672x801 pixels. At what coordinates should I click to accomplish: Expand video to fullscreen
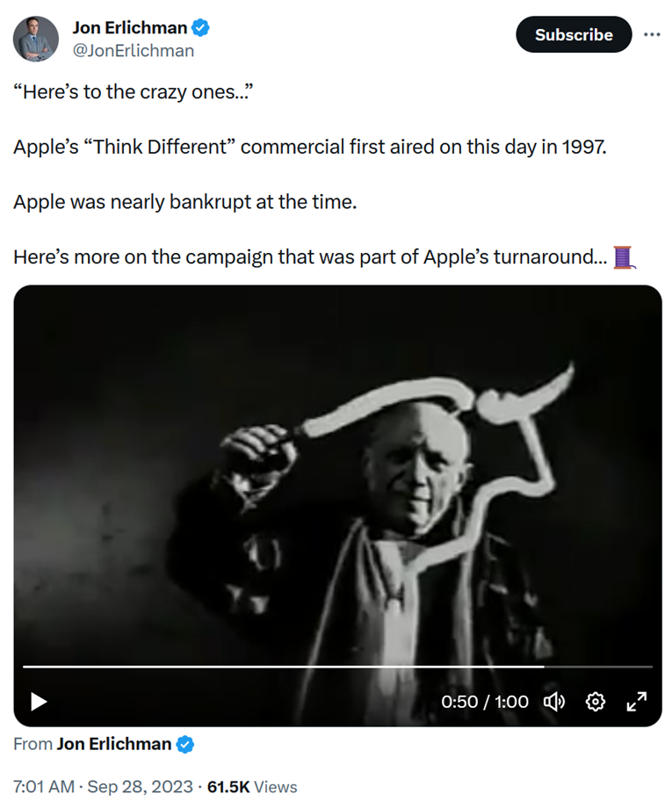tap(637, 702)
